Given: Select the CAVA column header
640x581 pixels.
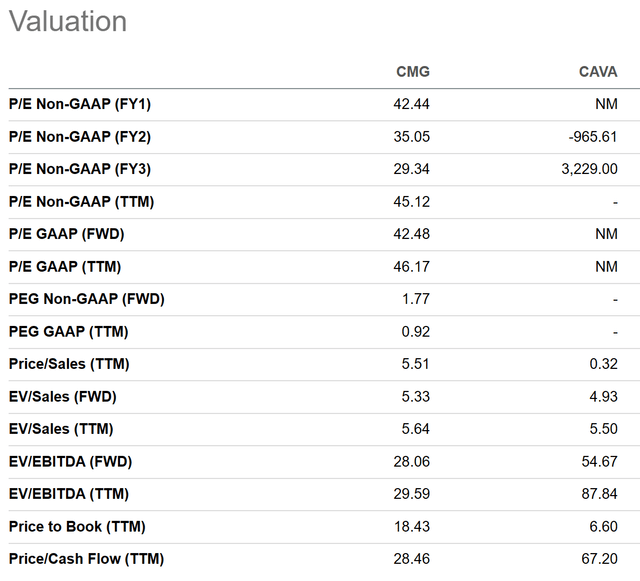Looking at the screenshot, I should pyautogui.click(x=598, y=72).
